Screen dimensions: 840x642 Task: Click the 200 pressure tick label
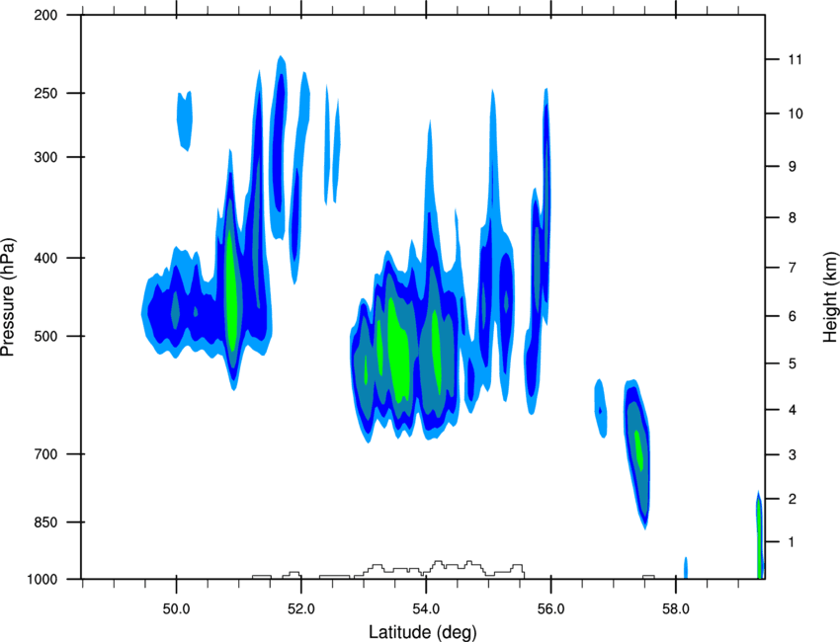coord(46,16)
